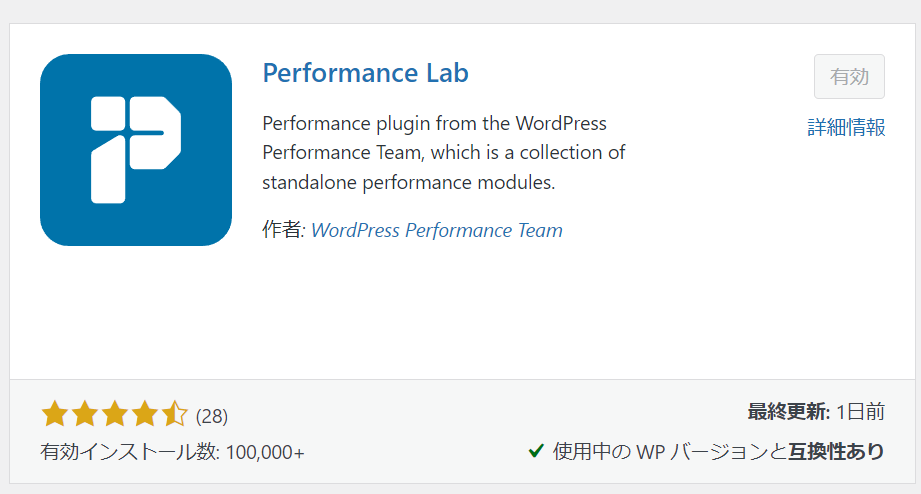Open the Performance Lab title link

click(x=365, y=73)
